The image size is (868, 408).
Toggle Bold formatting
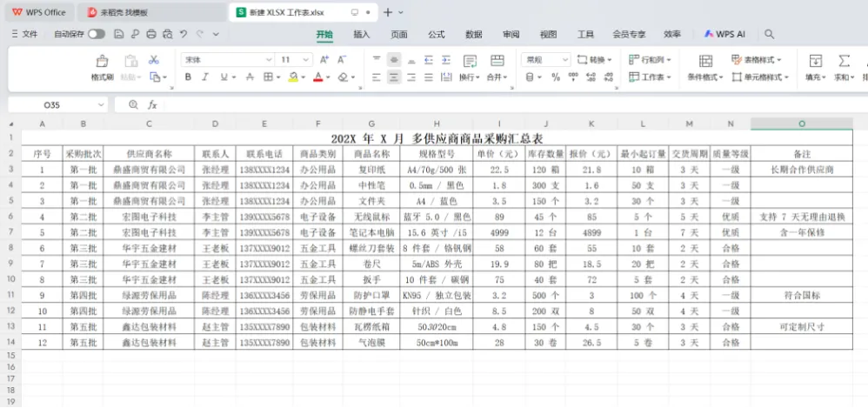point(188,77)
